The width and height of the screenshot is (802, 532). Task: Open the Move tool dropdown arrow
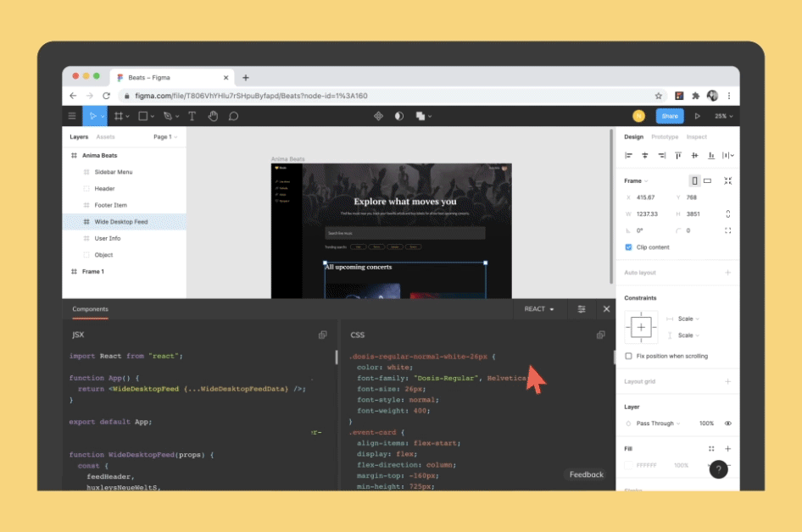103,115
